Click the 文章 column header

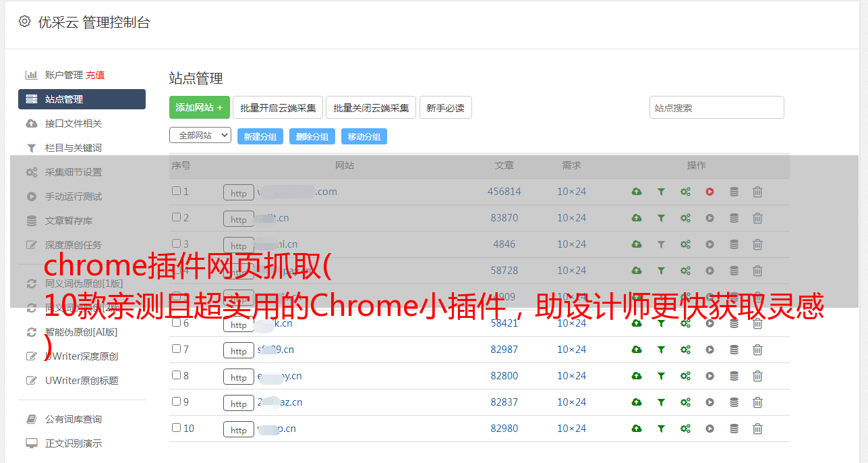504,165
